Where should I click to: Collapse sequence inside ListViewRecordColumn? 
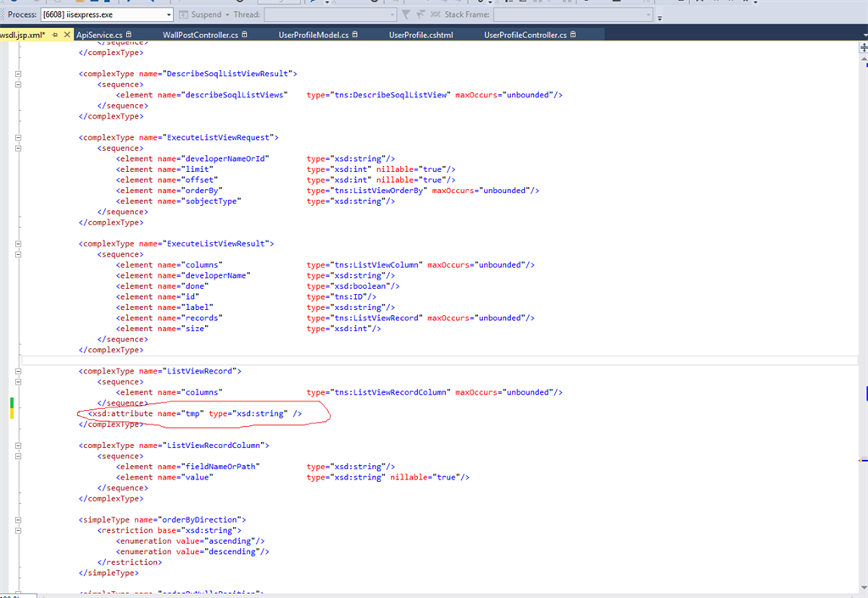point(19,457)
